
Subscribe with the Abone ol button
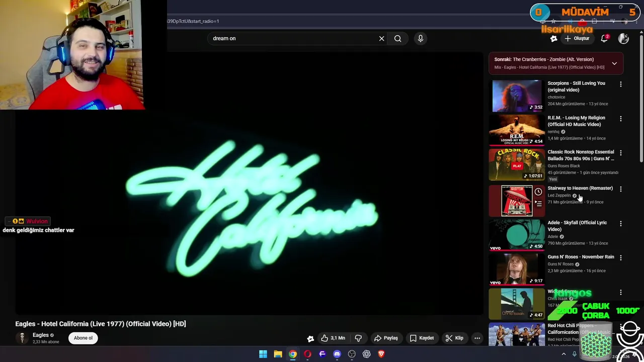click(84, 338)
